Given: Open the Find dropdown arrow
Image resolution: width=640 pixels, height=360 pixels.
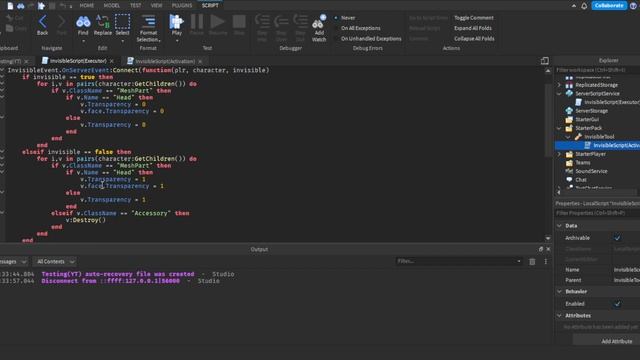Looking at the screenshot, I should (x=83, y=41).
